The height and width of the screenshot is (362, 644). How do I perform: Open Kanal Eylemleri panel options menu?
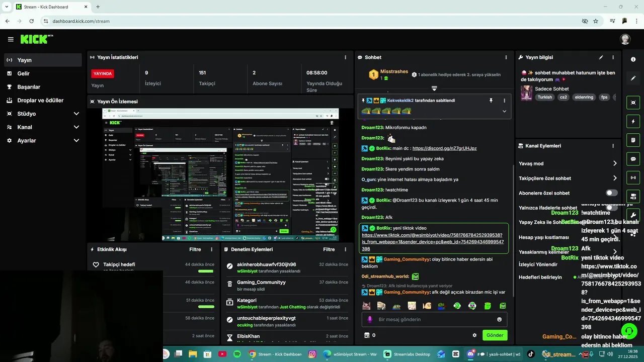(613, 146)
